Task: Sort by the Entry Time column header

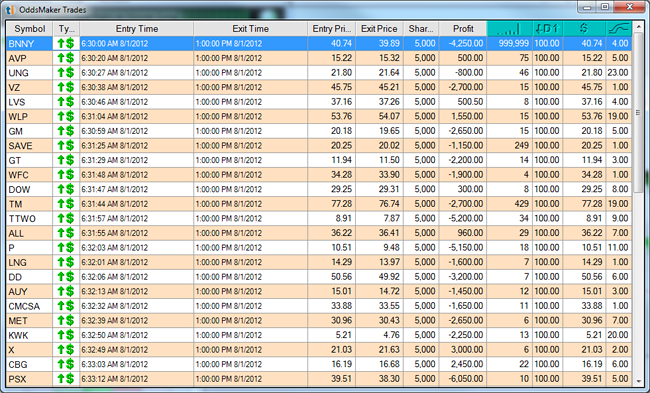Action: click(137, 29)
